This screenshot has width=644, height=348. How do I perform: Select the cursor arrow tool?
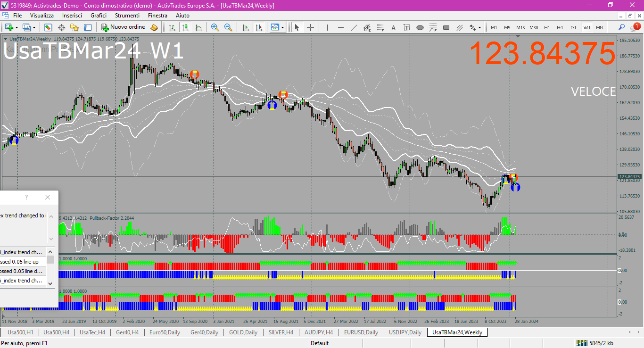click(x=297, y=27)
